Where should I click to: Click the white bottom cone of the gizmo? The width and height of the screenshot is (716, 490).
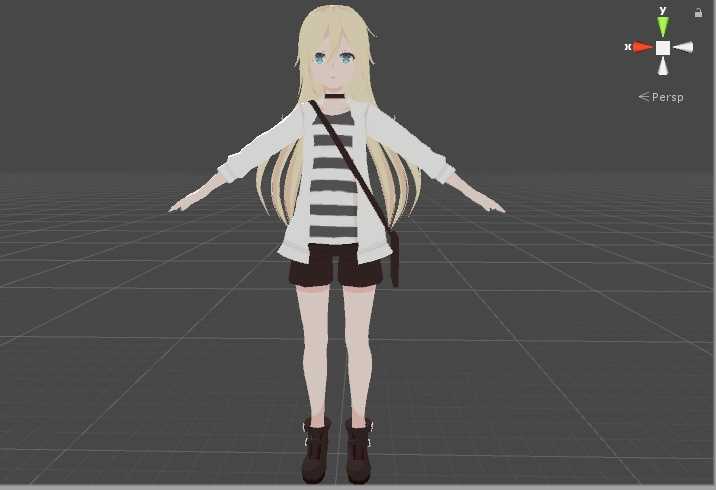tap(662, 66)
